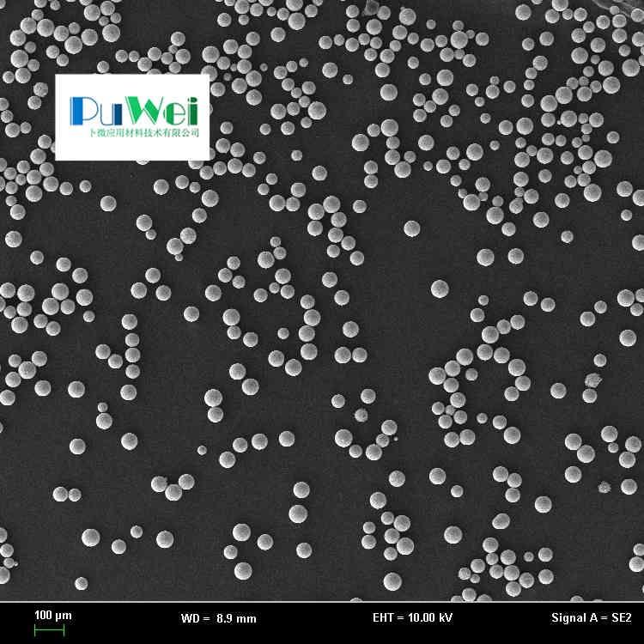Pick the irregular fragment in the lower right

point(605,488)
